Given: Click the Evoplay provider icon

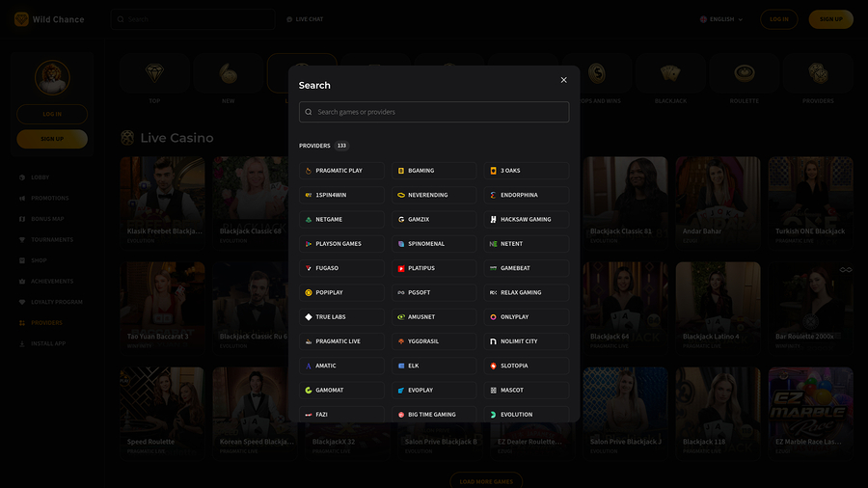Looking at the screenshot, I should (401, 390).
